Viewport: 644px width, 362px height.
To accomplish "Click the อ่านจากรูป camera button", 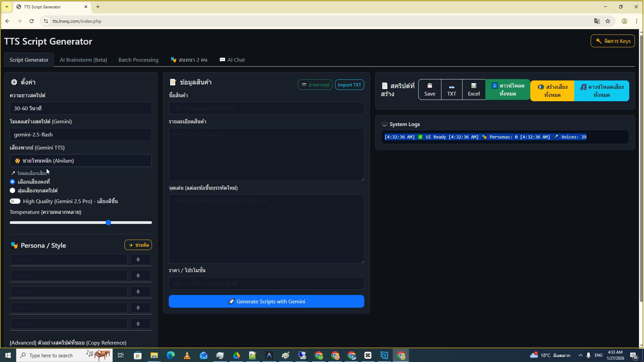I will pyautogui.click(x=315, y=84).
